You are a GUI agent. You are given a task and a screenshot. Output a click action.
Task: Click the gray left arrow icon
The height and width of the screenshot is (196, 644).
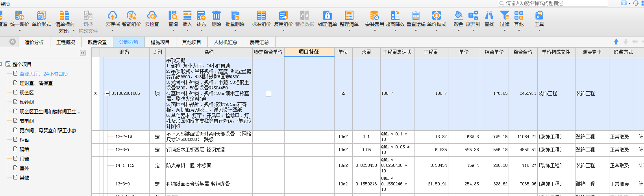[x=635, y=42]
